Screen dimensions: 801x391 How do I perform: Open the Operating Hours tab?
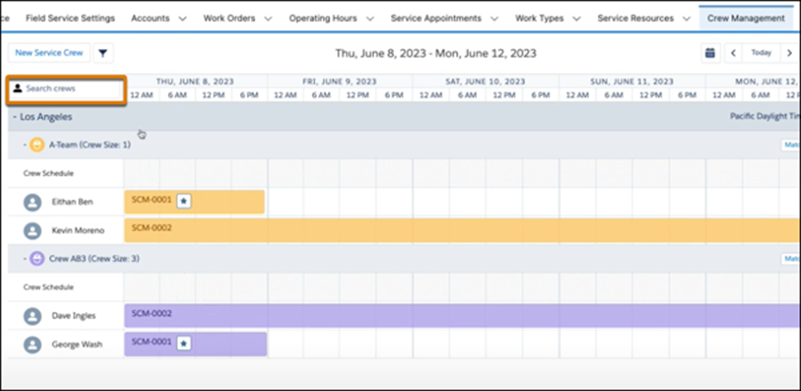pyautogui.click(x=323, y=18)
